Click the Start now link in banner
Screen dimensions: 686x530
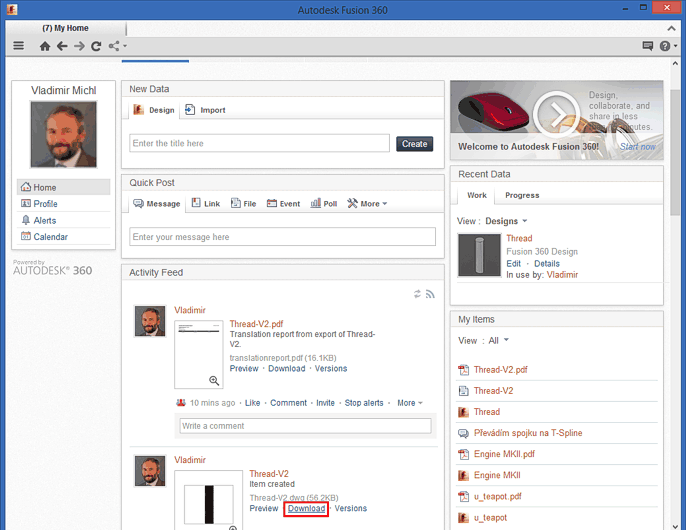click(637, 147)
